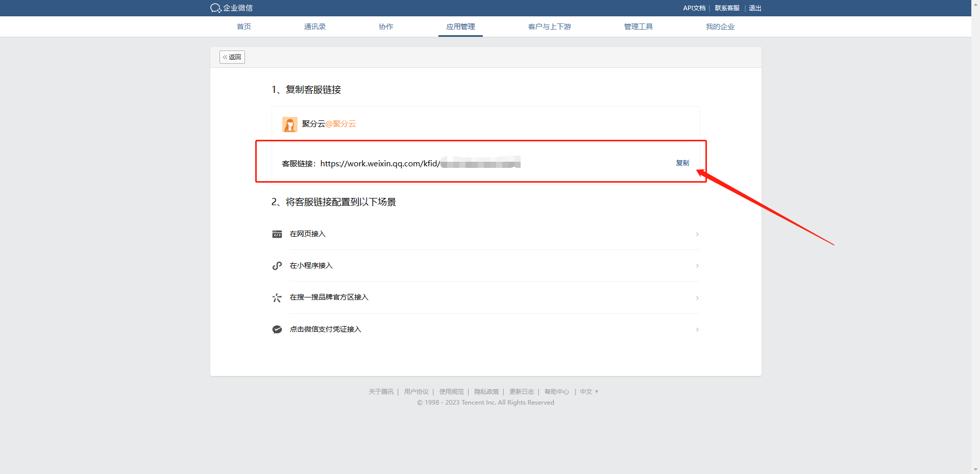Click the scrollbar down arrow
980x474 pixels.
point(975,469)
